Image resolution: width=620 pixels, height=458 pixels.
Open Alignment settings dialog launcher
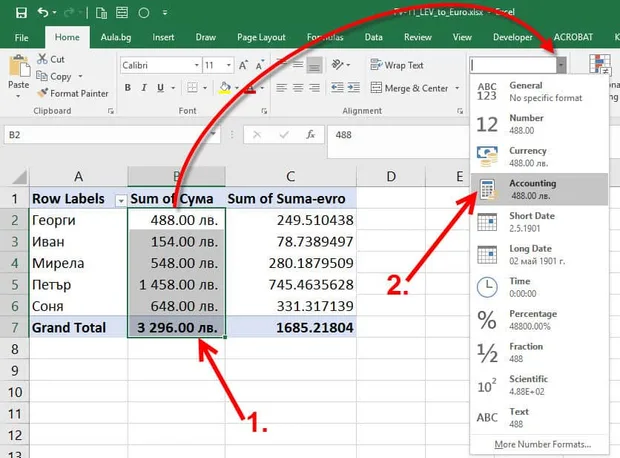tap(460, 111)
